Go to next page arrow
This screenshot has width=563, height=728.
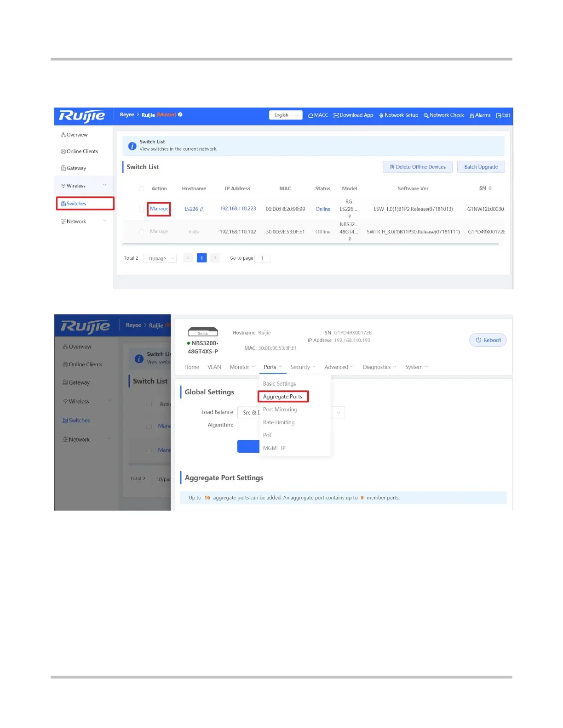(215, 258)
